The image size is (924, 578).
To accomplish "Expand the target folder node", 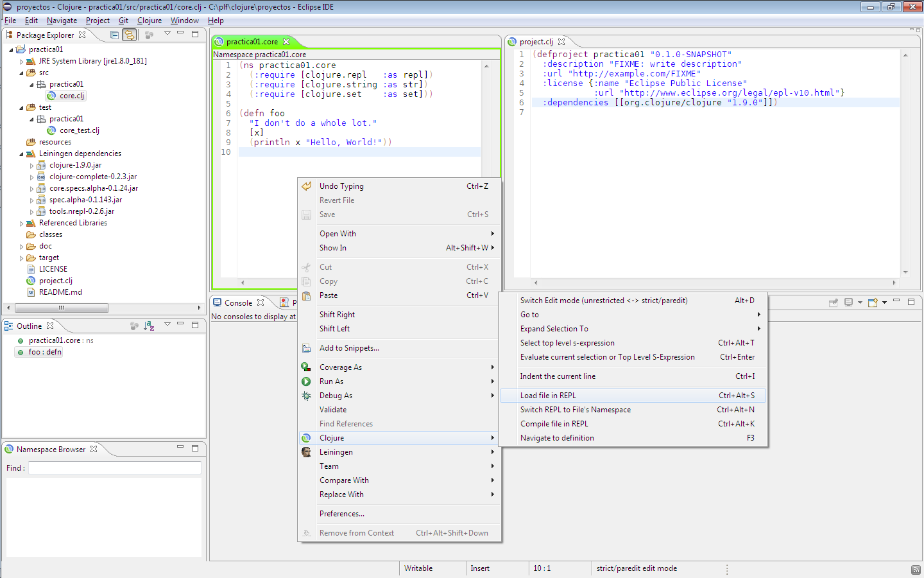I will pos(21,258).
